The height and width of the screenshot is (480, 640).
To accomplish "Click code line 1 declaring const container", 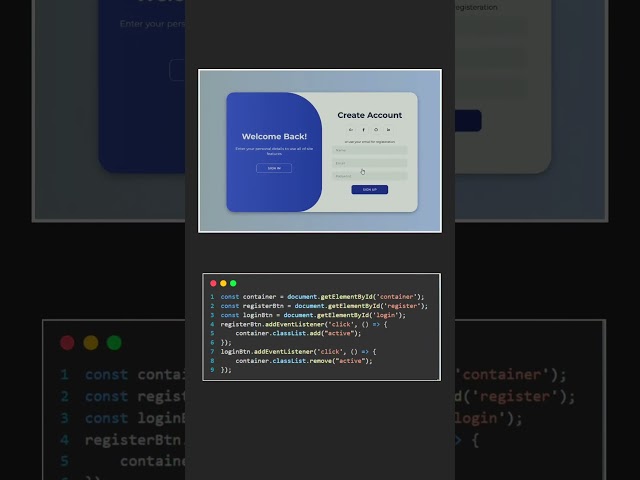I will tap(322, 297).
